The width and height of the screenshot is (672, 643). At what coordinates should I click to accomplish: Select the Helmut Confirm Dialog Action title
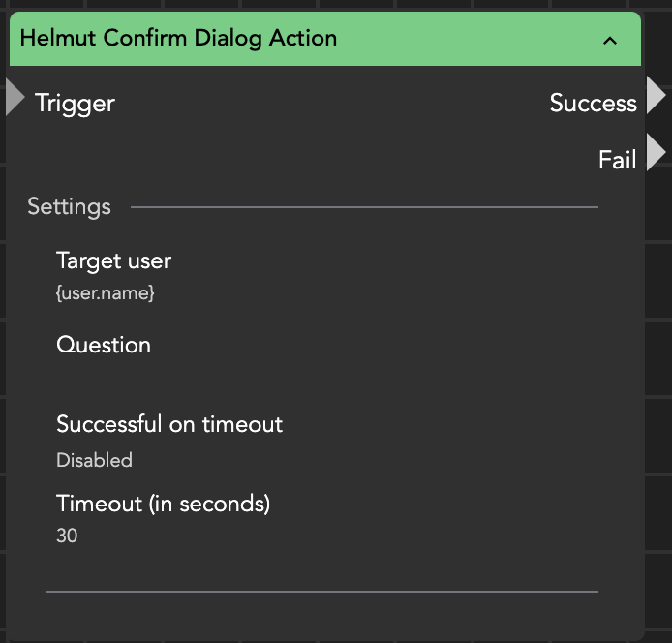click(x=178, y=39)
